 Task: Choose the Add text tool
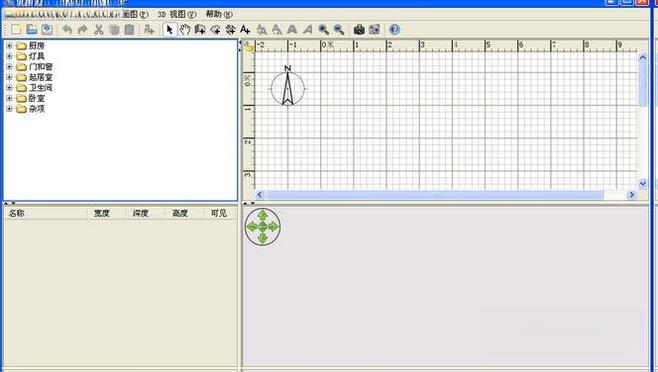245,29
